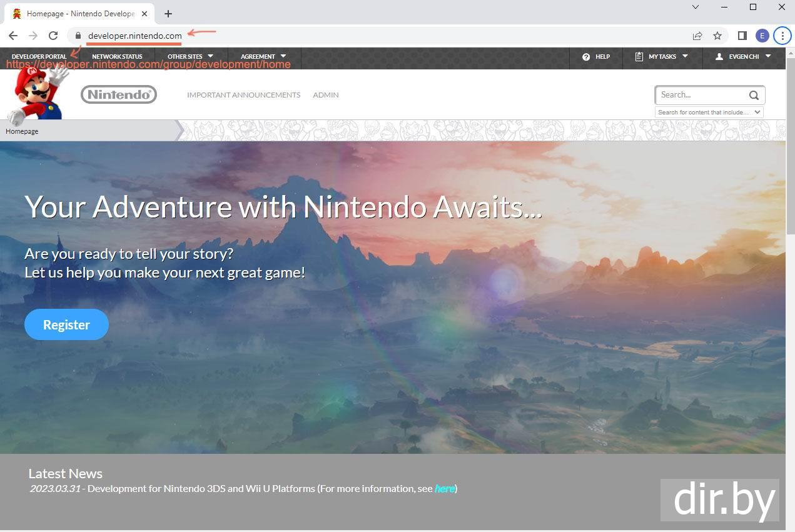795x532 pixels.
Task: Reload the page with the refresh icon
Action: point(53,36)
